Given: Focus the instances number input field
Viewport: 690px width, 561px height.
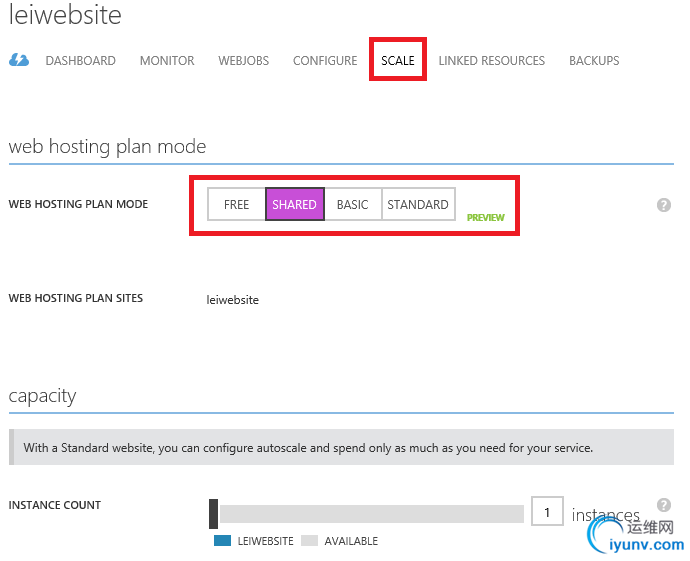Looking at the screenshot, I should [547, 511].
